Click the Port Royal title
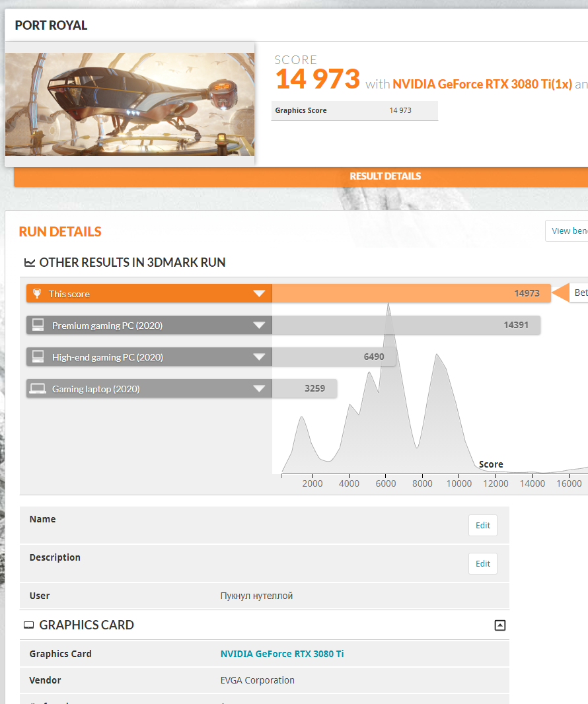This screenshot has width=588, height=704. tap(52, 25)
